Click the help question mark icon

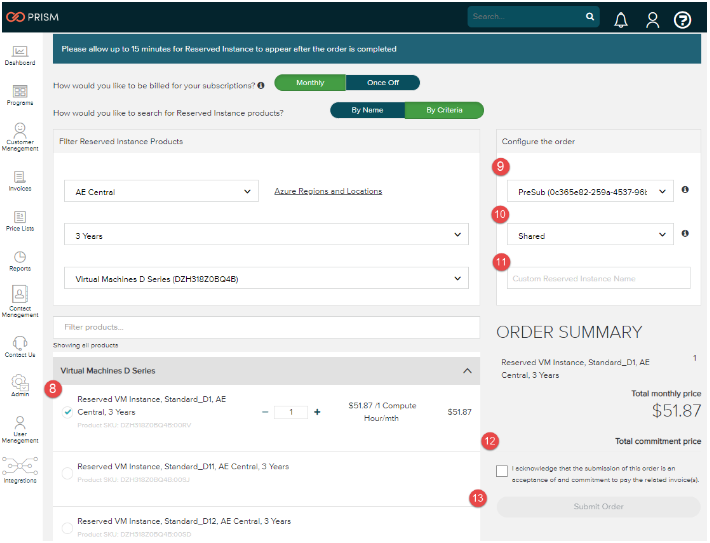point(683,19)
